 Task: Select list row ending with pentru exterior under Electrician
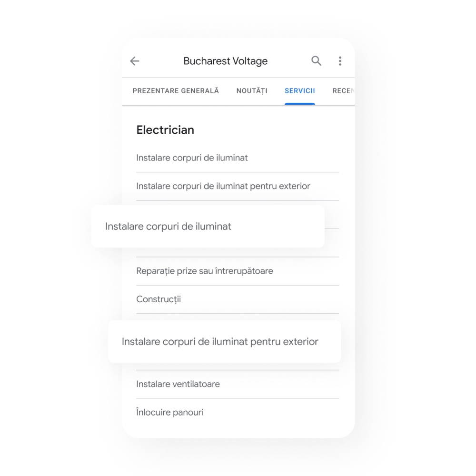click(x=238, y=186)
